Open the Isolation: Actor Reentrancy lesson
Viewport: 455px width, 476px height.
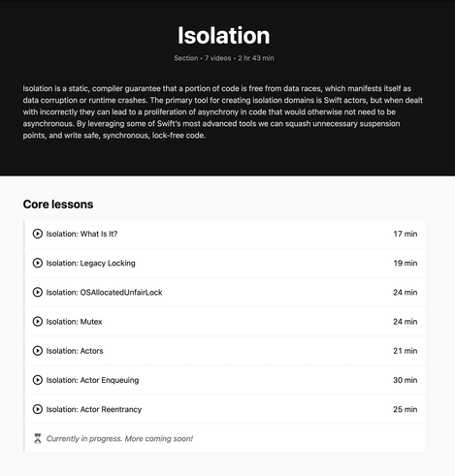coord(224,409)
